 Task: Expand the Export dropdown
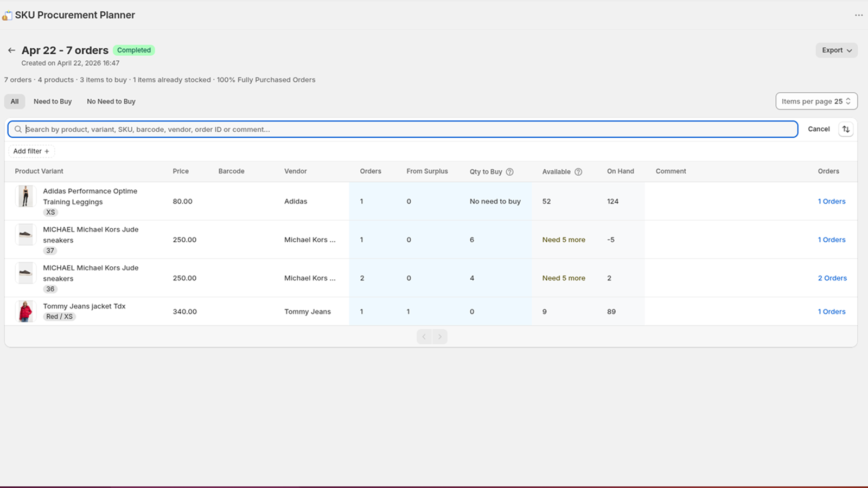836,50
